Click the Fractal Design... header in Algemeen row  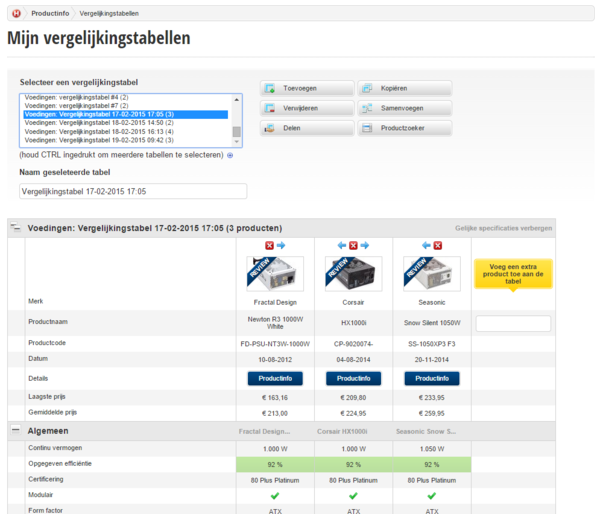(264, 431)
